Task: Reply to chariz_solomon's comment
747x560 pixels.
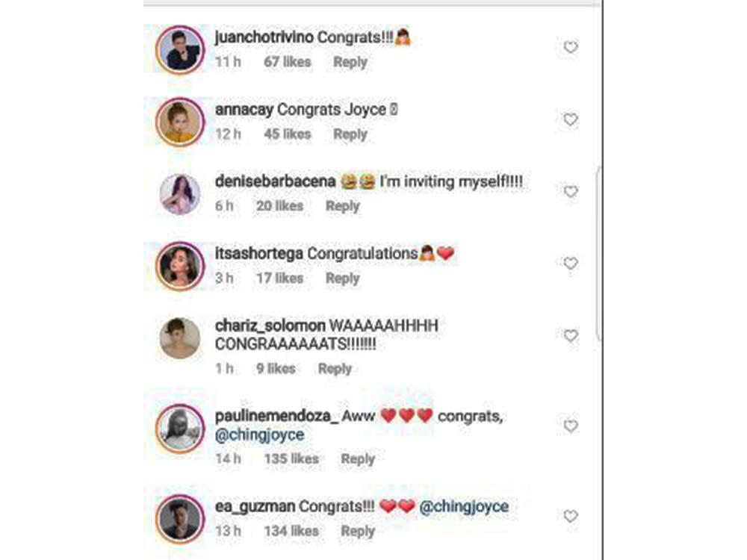Action: [x=335, y=369]
